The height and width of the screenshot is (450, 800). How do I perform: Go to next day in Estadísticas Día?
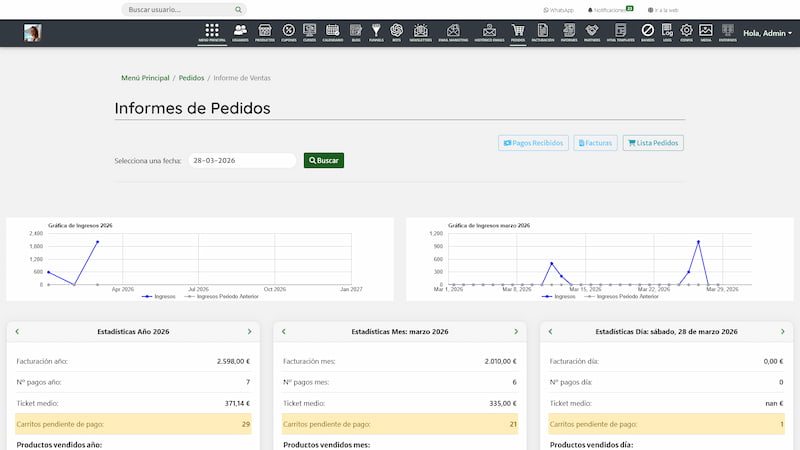click(x=783, y=331)
